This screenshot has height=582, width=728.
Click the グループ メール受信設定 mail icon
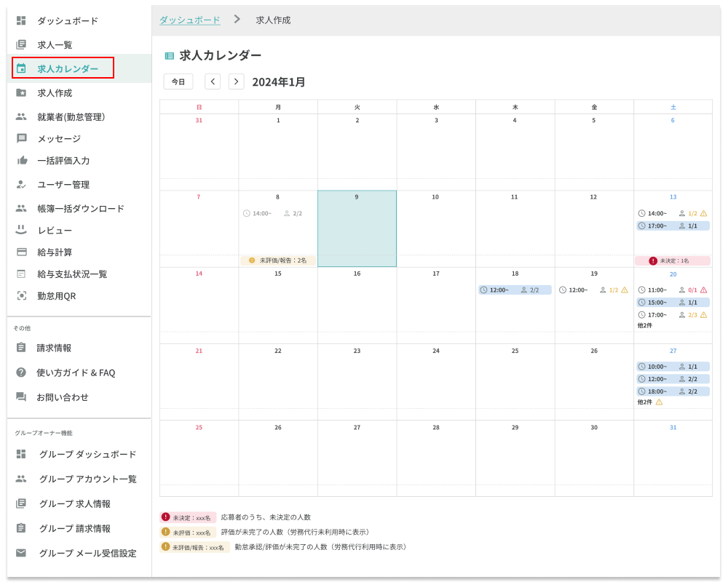[x=21, y=553]
